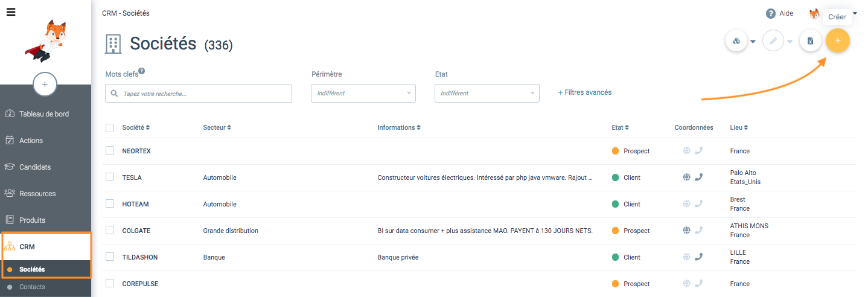Click the Palo Alto location text
This screenshot has width=868, height=297.
click(x=743, y=173)
